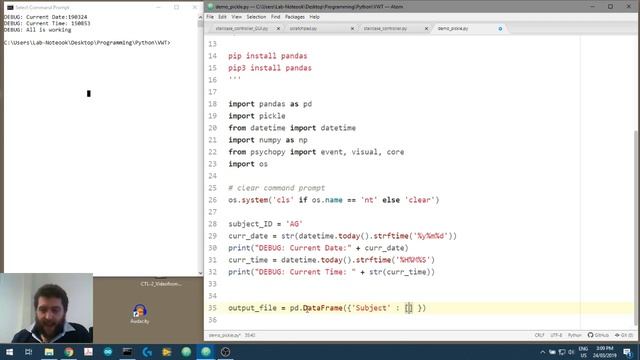Click the demo_pickle.py file name in status bar
The width and height of the screenshot is (640, 360).
tap(224, 335)
